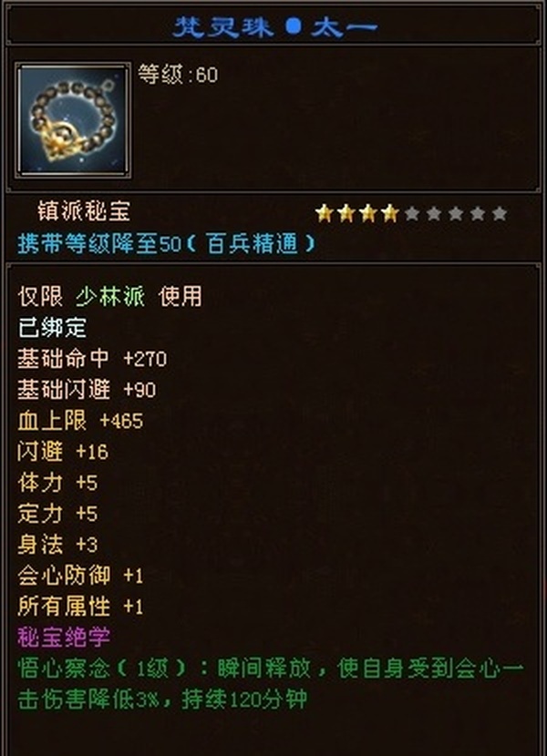The height and width of the screenshot is (756, 547).
Task: Click the third gold star
Action: point(368,213)
